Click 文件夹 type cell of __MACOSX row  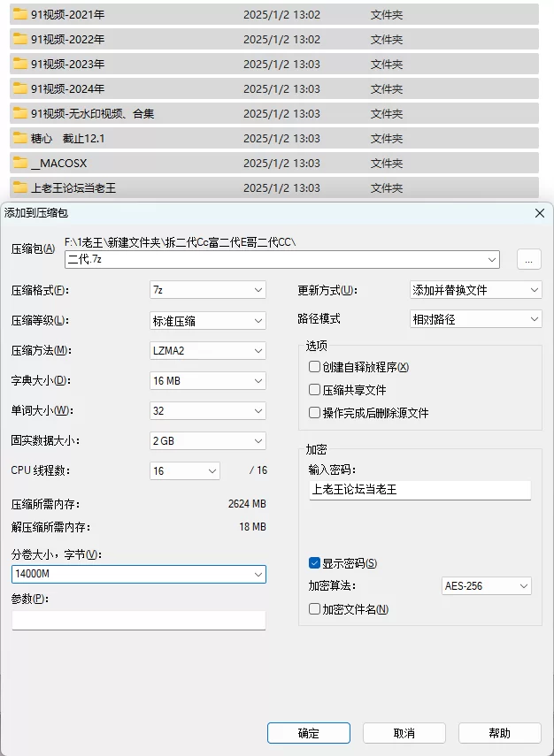coord(387,163)
